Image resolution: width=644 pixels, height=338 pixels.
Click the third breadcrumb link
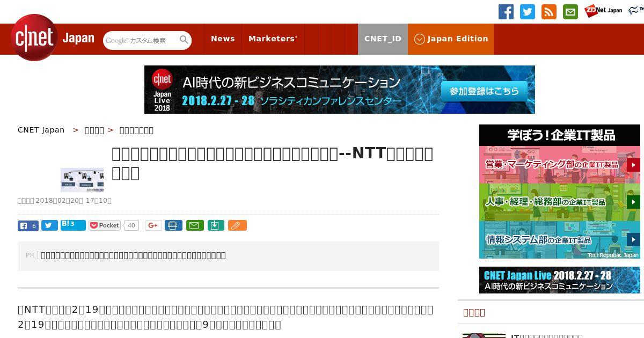[136, 130]
